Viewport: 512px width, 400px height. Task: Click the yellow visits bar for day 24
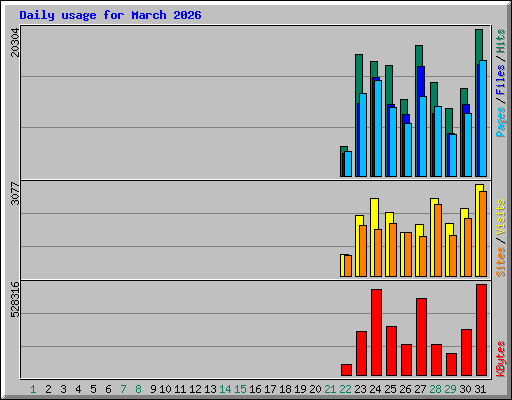point(374,213)
